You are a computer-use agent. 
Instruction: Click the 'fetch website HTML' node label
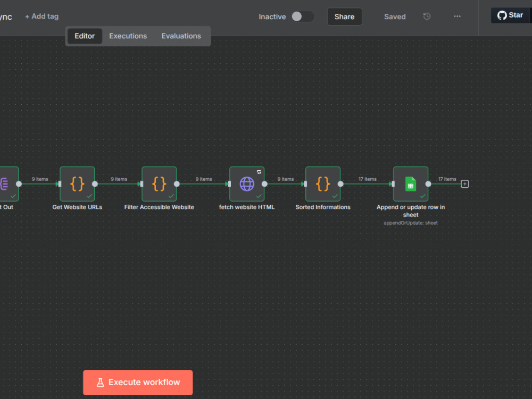pyautogui.click(x=247, y=207)
